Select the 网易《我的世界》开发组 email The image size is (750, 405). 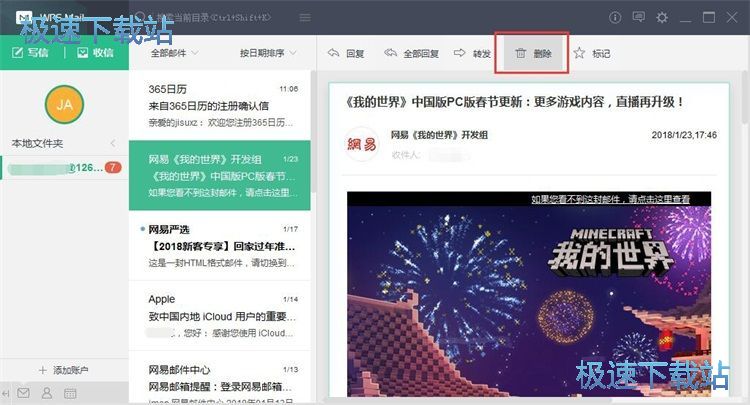(220, 175)
